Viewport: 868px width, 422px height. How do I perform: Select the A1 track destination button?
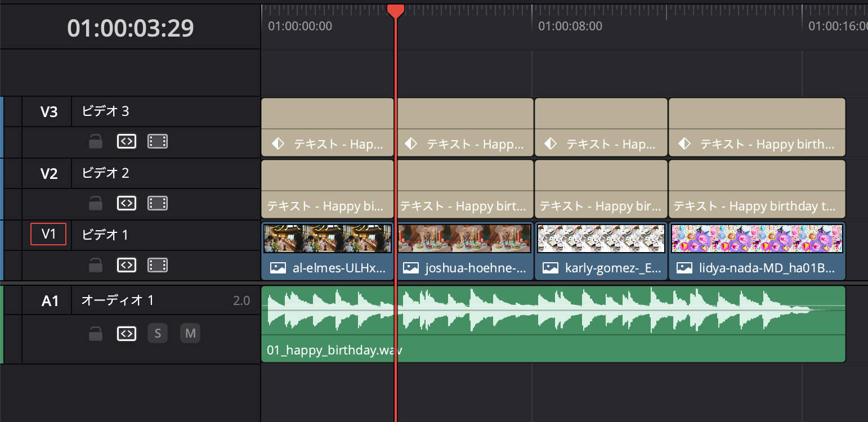click(x=50, y=301)
